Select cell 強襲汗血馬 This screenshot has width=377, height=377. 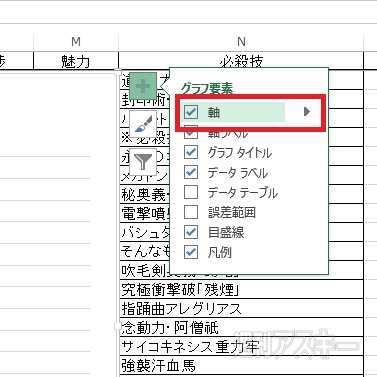pyautogui.click(x=241, y=365)
